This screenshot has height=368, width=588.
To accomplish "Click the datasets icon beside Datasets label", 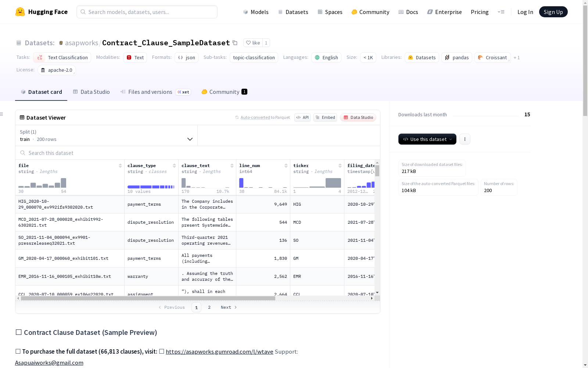I will tap(19, 43).
